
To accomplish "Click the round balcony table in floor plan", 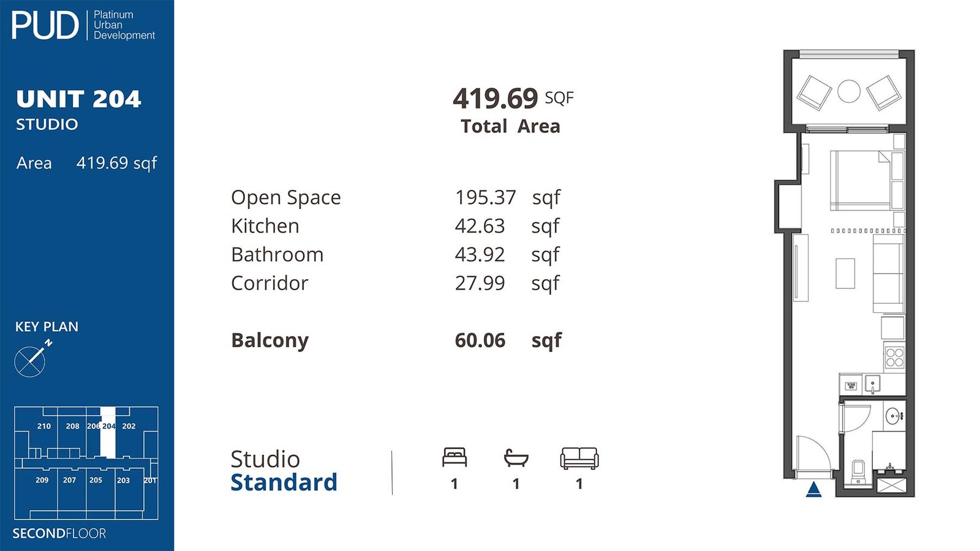I will tap(849, 91).
